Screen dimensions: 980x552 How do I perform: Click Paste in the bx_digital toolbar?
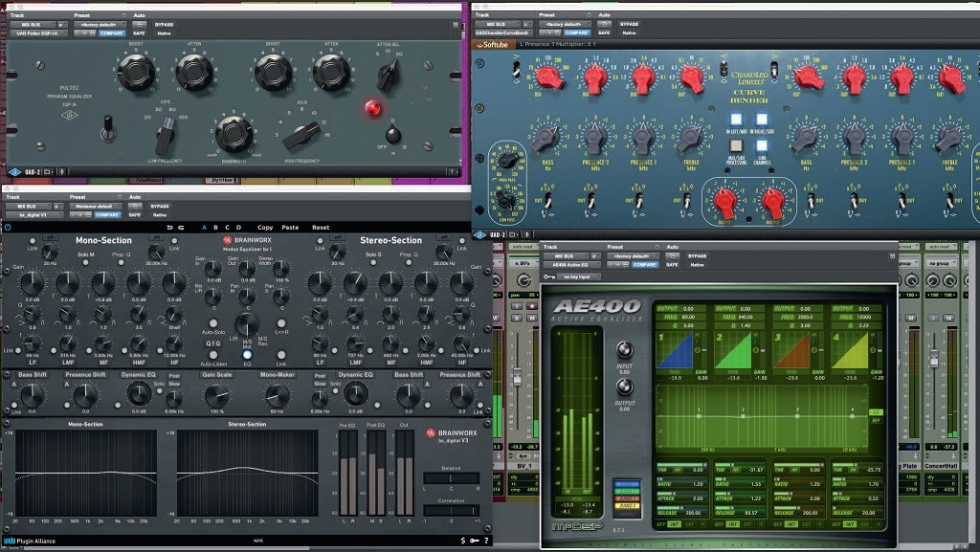click(290, 228)
